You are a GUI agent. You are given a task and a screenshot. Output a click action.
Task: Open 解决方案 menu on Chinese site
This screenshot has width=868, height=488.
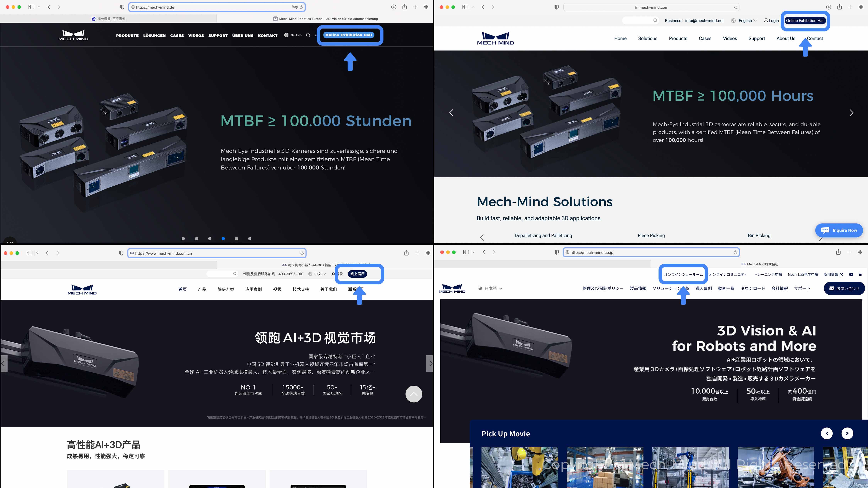pos(226,289)
